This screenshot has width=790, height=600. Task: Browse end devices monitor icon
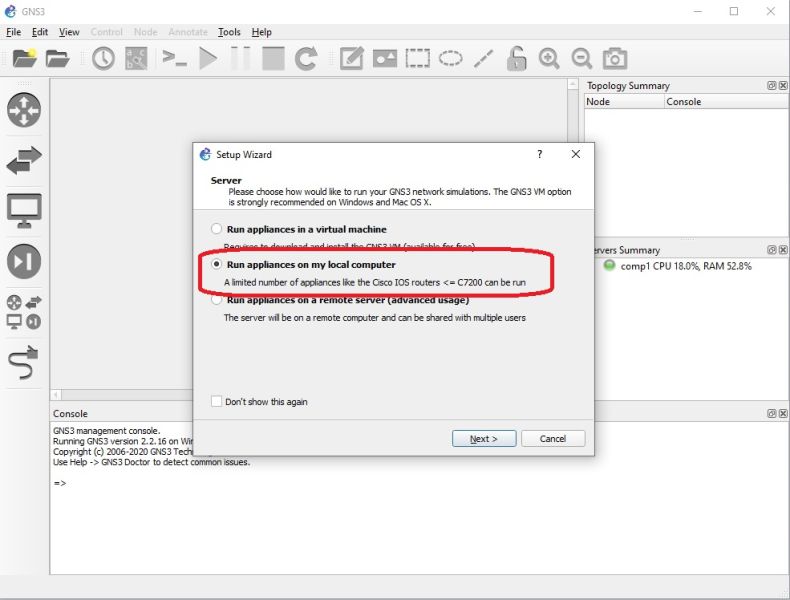pyautogui.click(x=24, y=211)
